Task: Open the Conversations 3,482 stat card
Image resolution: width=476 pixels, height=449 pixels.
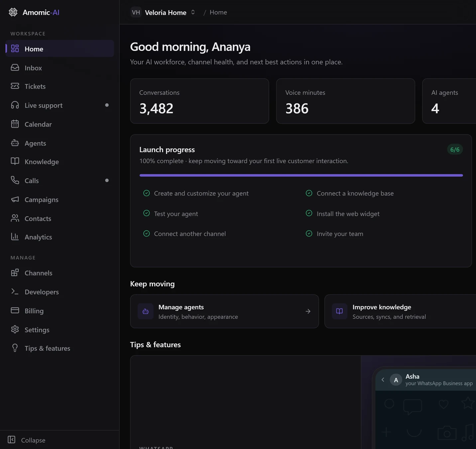Action: pos(199,101)
